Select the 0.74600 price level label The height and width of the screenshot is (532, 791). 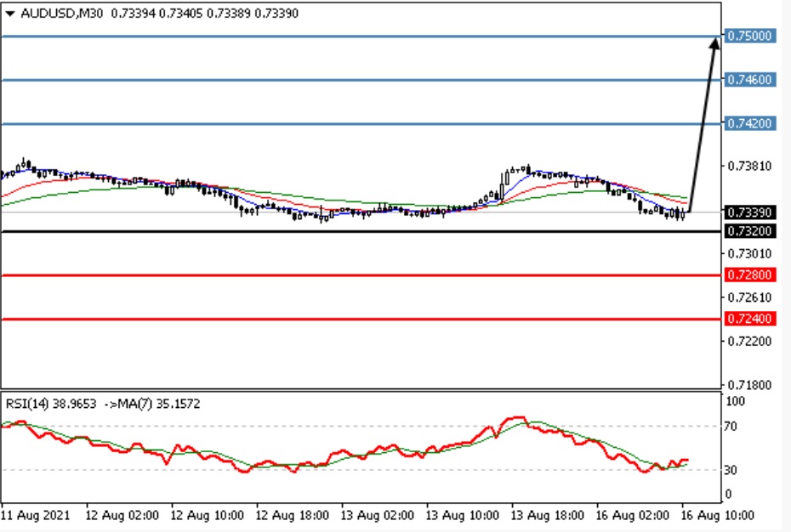[x=749, y=80]
